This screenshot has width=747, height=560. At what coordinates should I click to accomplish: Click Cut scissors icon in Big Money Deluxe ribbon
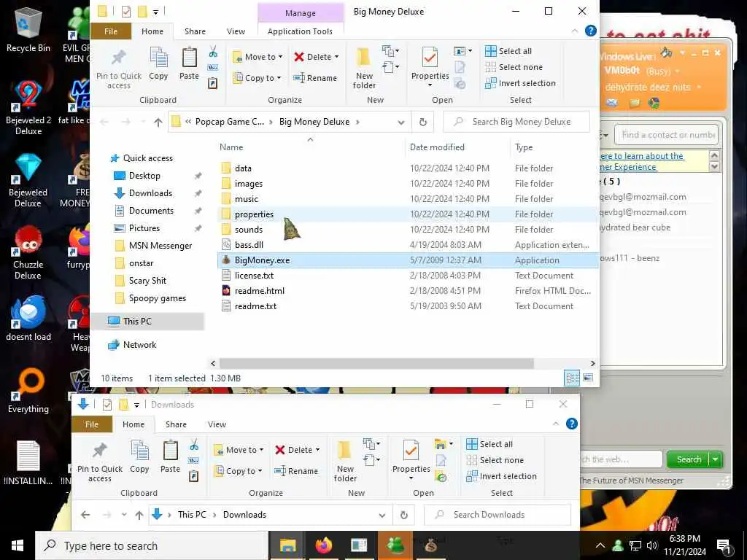coord(213,52)
